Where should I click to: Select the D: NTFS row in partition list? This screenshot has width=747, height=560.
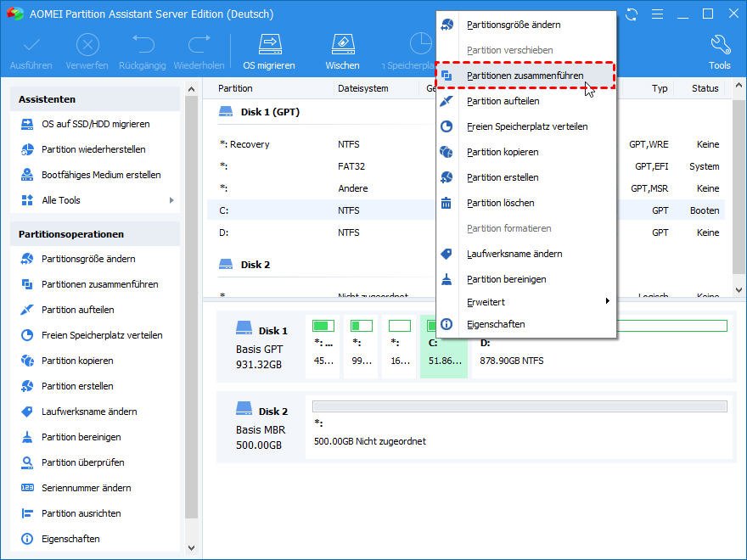click(x=465, y=232)
